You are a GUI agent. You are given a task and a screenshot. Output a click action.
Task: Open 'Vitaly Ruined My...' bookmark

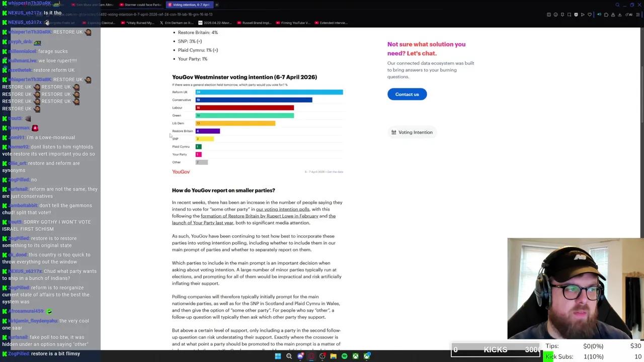tap(137, 23)
